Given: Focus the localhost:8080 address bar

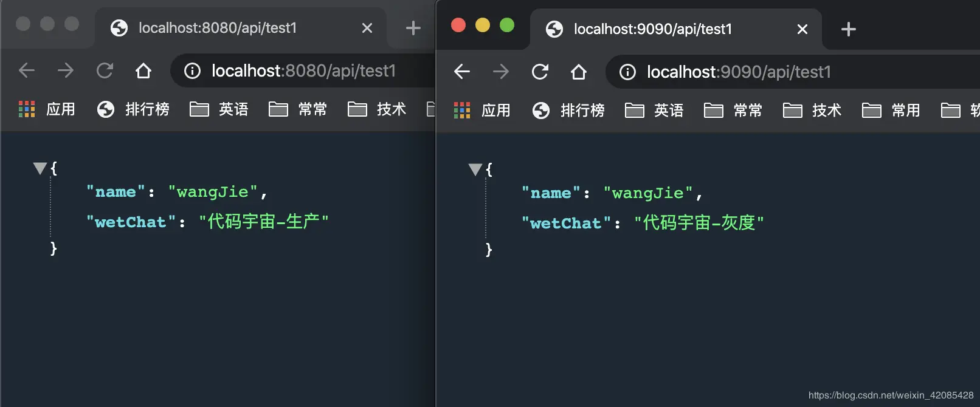Looking at the screenshot, I should click(303, 71).
